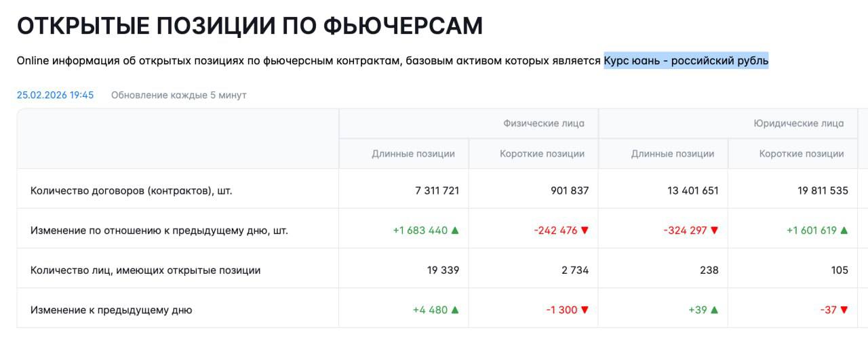The height and width of the screenshot is (345, 868).
Task: Click the "ОТКРЫТЫЕ ПОЗИЦИИ ПО ФЬЮЧЕРСАМ" page heading
Action: coord(250,26)
